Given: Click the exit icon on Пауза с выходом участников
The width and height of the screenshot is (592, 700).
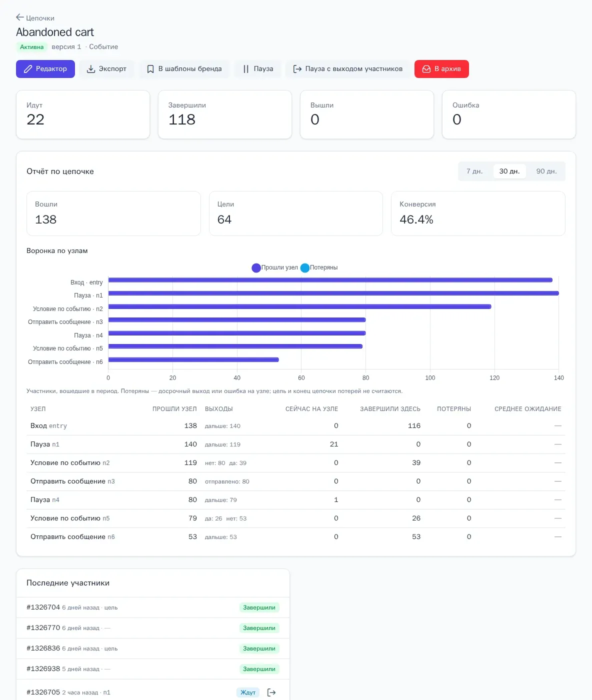Looking at the screenshot, I should click(297, 69).
